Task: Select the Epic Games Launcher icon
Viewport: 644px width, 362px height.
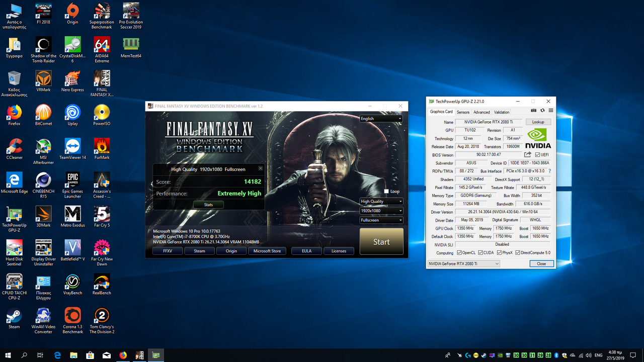Action: [x=72, y=185]
